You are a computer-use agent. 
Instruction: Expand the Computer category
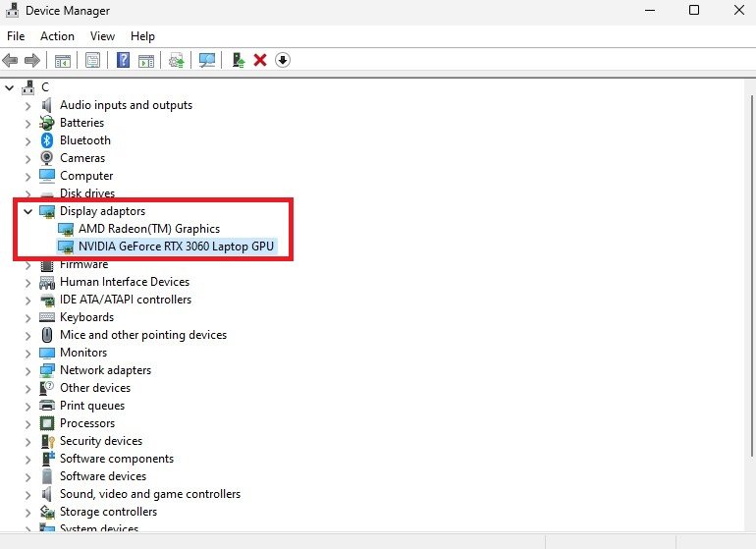coord(27,176)
